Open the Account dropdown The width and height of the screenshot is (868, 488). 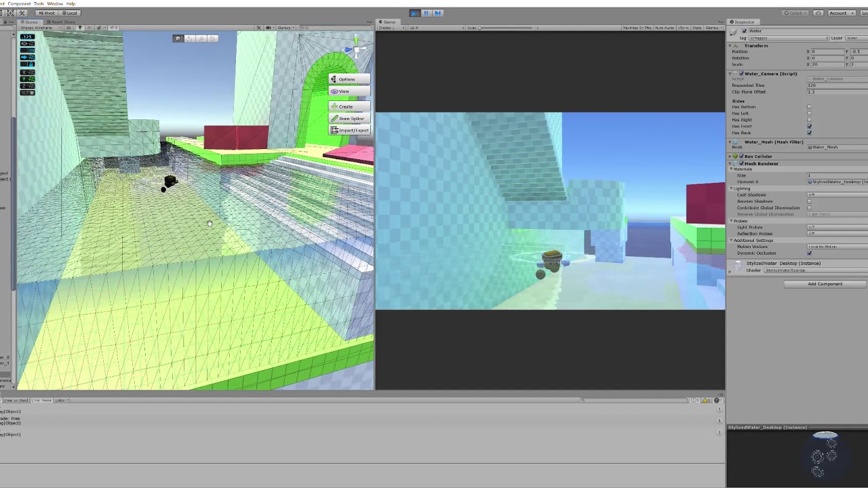click(x=840, y=13)
